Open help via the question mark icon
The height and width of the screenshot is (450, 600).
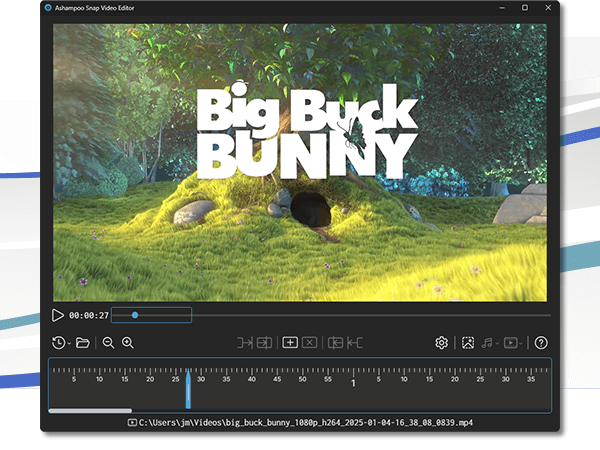click(x=541, y=343)
